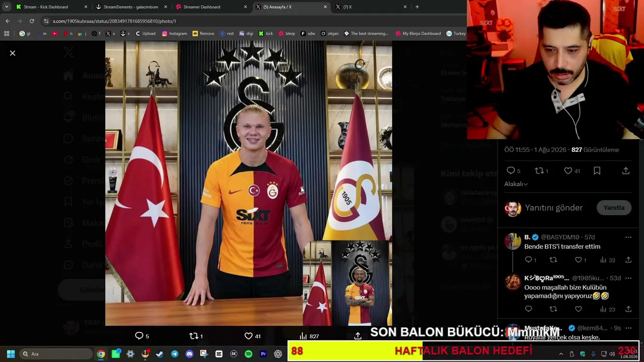Open Google Chrome from the taskbar
The width and height of the screenshot is (644, 362).
pos(101,354)
